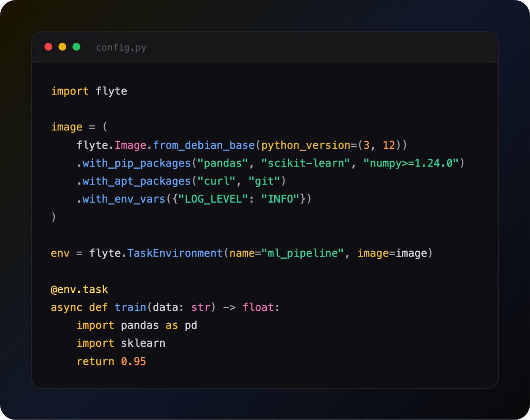Click the "INFO" string value

(280, 199)
